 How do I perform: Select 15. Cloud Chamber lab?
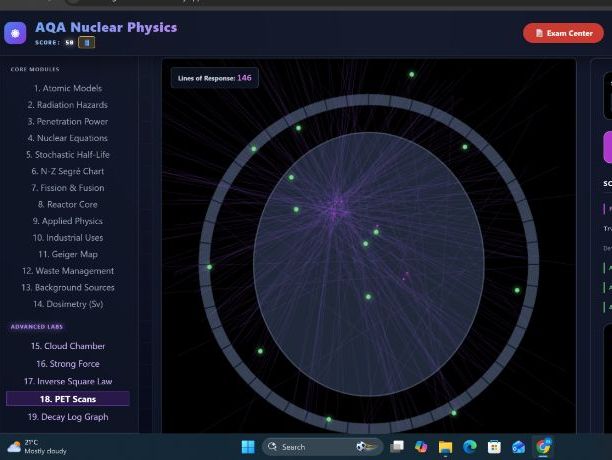click(x=68, y=346)
